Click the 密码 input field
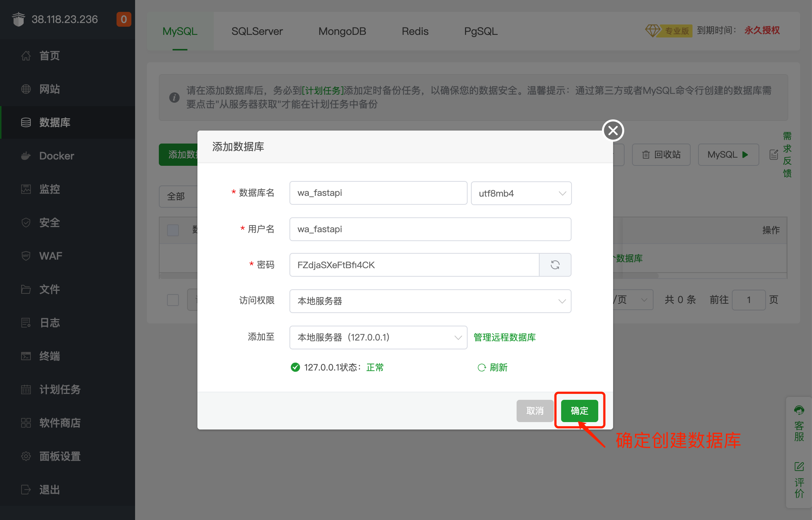 [414, 265]
